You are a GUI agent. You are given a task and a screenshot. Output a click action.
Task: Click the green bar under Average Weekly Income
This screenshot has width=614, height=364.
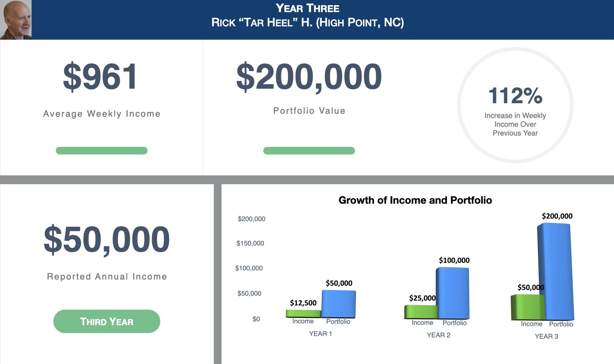coord(101,151)
